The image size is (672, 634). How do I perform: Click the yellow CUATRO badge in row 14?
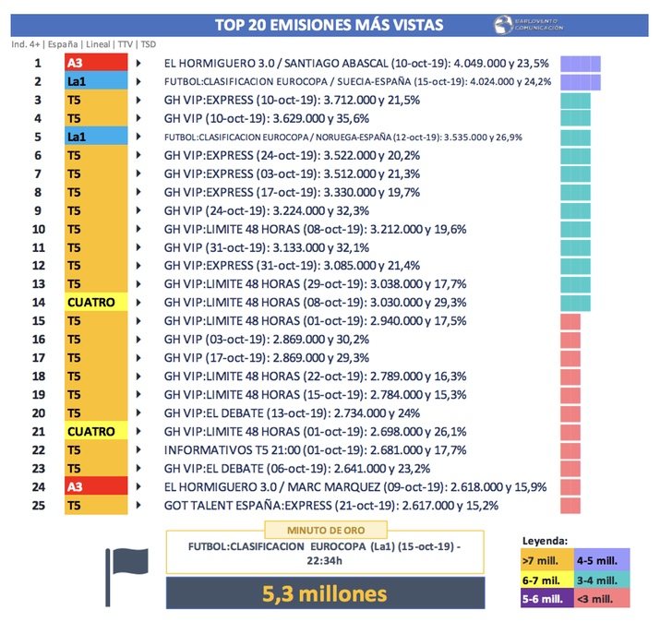point(95,303)
